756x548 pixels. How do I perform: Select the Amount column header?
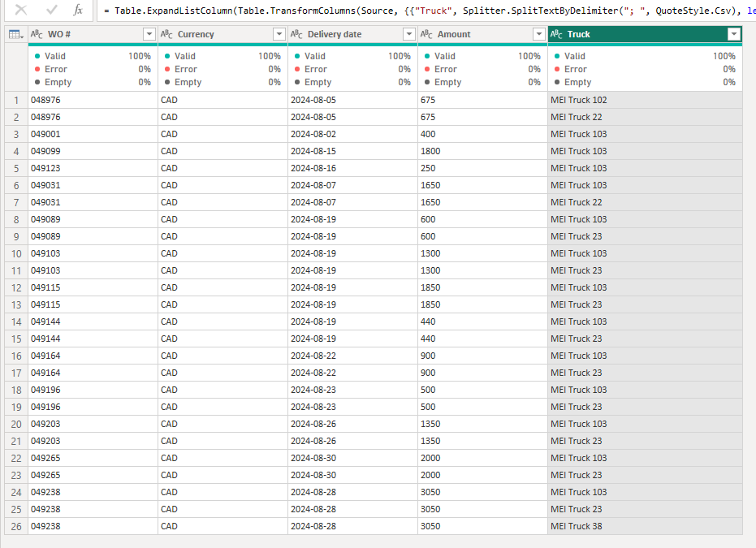(482, 34)
